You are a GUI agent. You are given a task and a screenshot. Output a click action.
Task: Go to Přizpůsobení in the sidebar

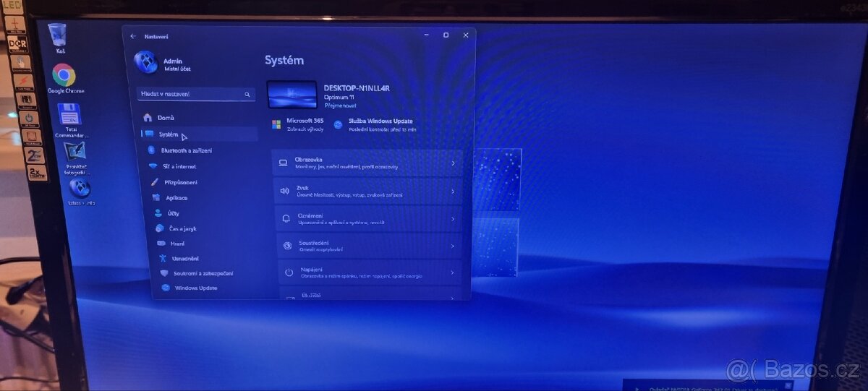[179, 182]
